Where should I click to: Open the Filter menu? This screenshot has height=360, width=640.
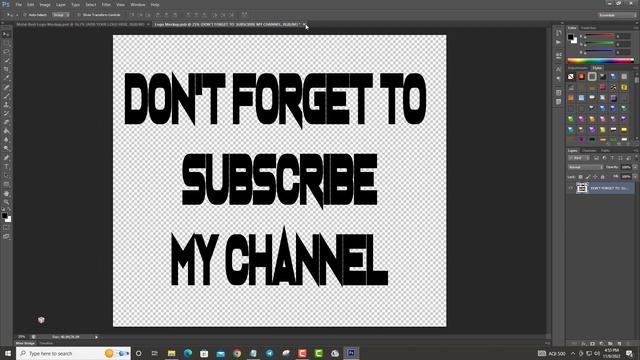[x=106, y=4]
